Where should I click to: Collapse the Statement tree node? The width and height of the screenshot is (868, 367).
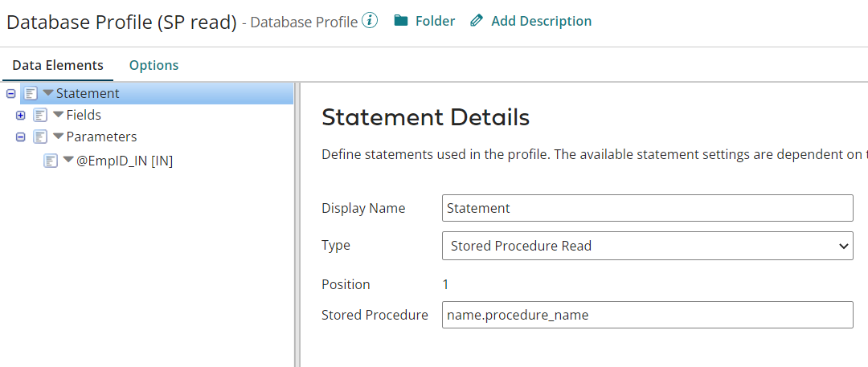[10, 93]
